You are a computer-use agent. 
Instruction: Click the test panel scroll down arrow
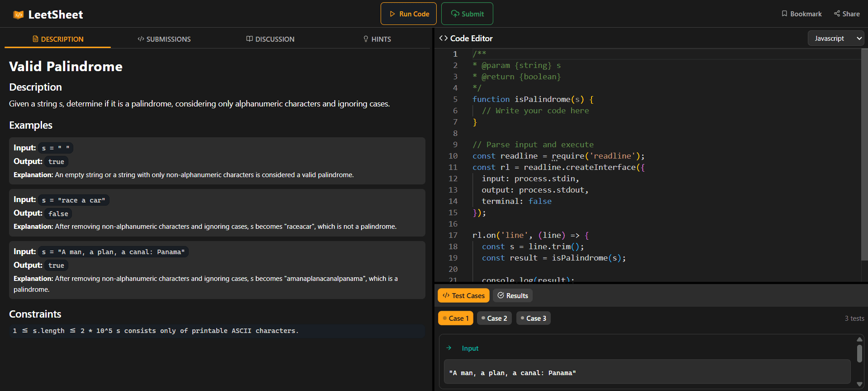(859, 384)
